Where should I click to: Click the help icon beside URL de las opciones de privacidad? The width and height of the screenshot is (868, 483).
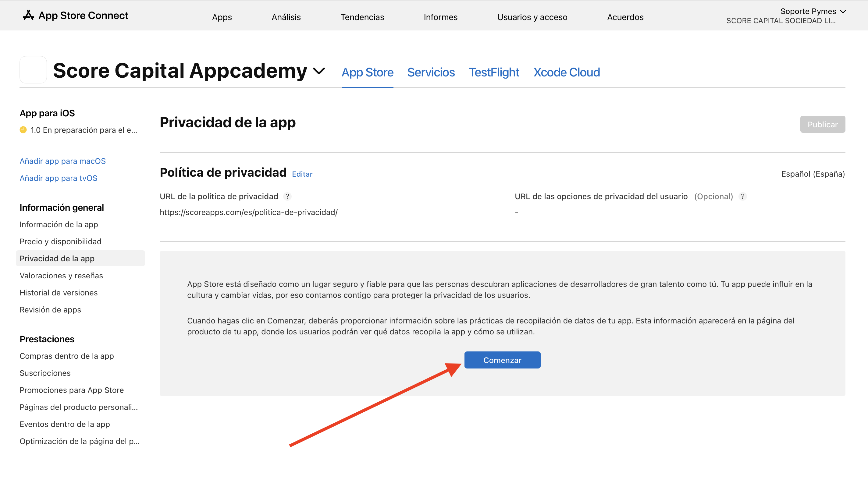742,196
